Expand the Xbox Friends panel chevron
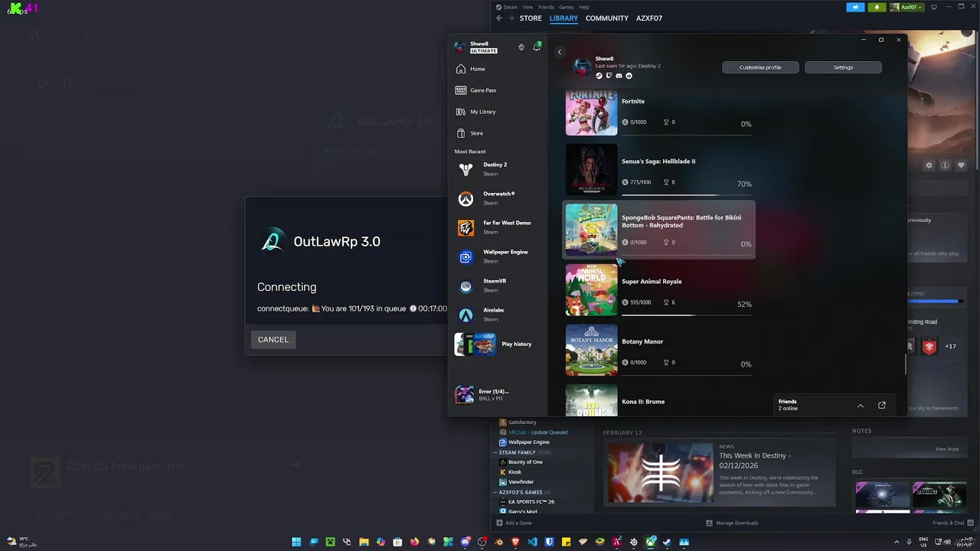 coord(861,406)
